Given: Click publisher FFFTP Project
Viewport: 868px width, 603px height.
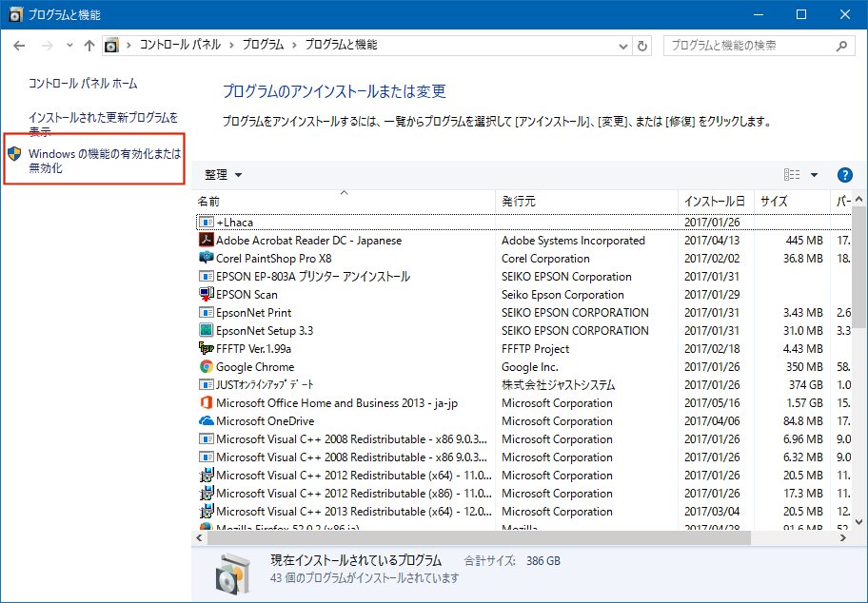Looking at the screenshot, I should tap(535, 348).
